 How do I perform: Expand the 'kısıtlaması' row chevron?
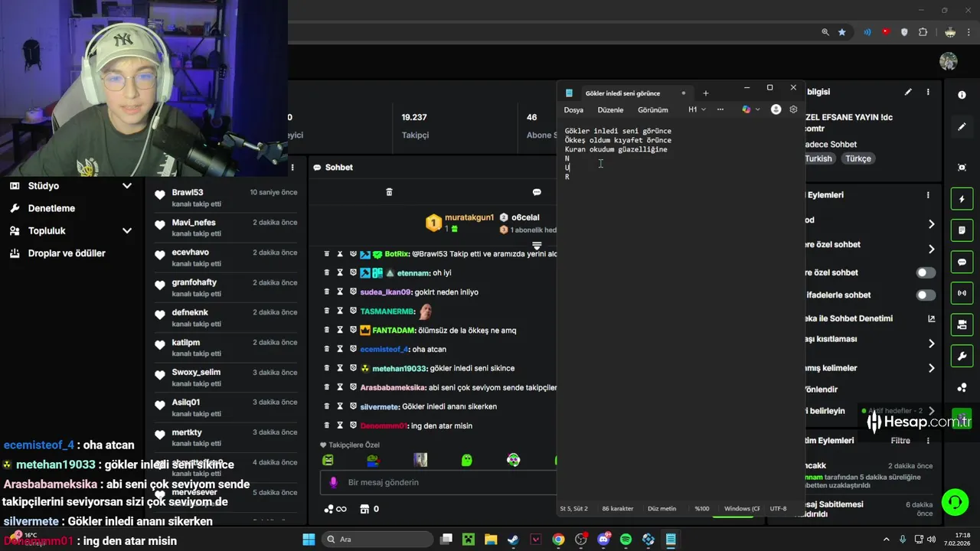point(931,344)
